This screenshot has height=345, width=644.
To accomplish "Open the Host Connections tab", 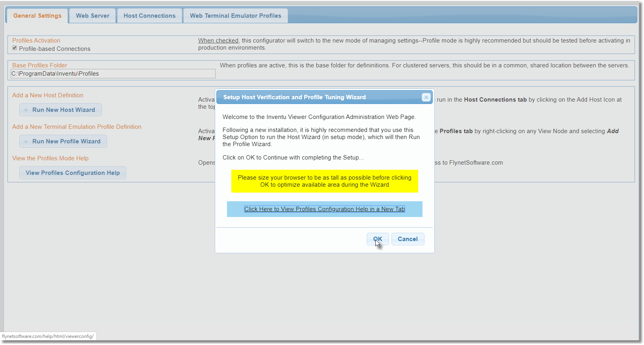I will [149, 16].
